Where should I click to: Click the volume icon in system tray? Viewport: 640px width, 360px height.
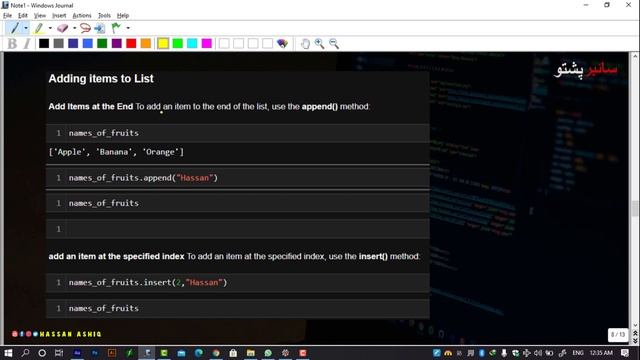[x=538, y=353]
